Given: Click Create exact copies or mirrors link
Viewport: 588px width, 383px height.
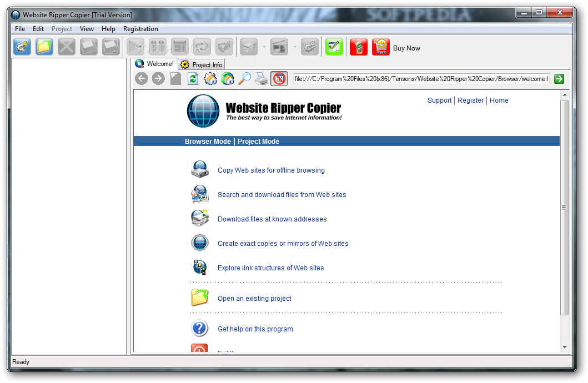Looking at the screenshot, I should 283,244.
